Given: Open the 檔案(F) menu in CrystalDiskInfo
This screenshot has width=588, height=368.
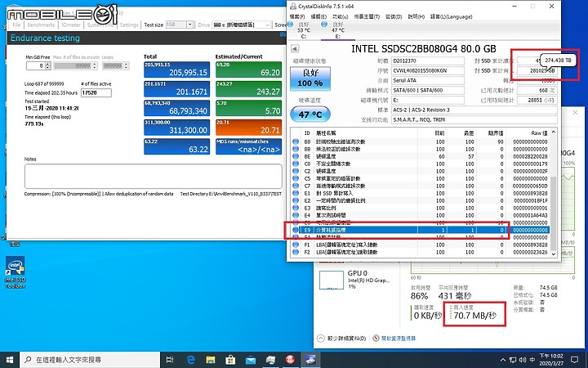Looking at the screenshot, I should [297, 16].
